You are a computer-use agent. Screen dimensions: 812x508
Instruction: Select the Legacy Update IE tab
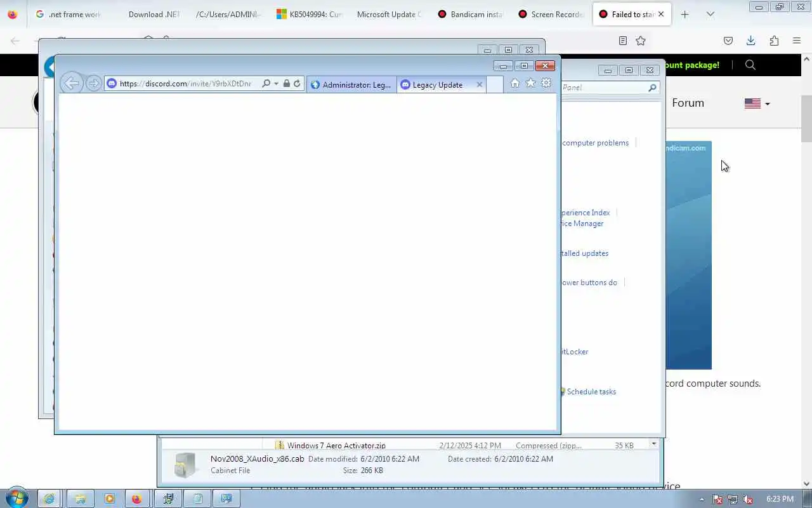(437, 84)
